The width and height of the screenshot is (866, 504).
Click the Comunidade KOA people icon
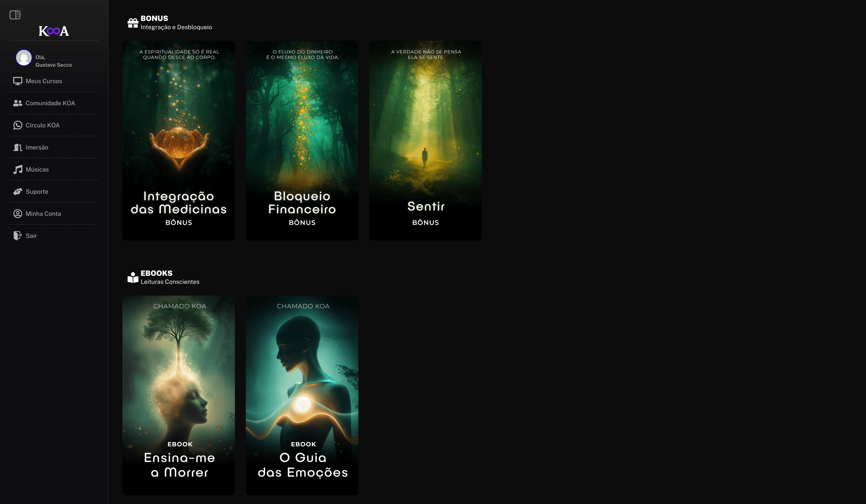pos(18,103)
